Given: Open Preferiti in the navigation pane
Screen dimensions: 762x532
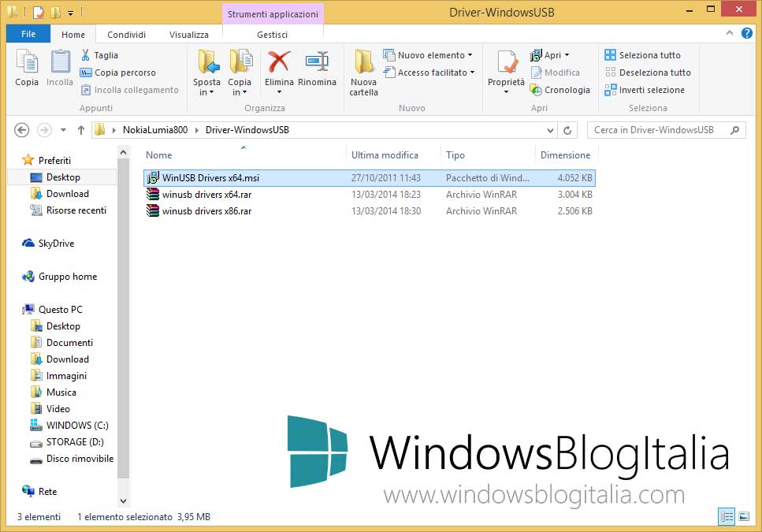Looking at the screenshot, I should (46, 160).
